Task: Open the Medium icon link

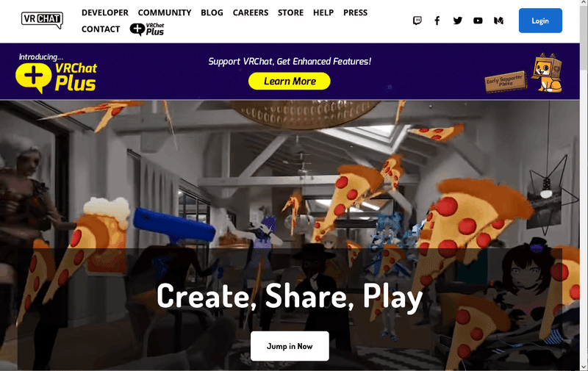Action: [498, 21]
